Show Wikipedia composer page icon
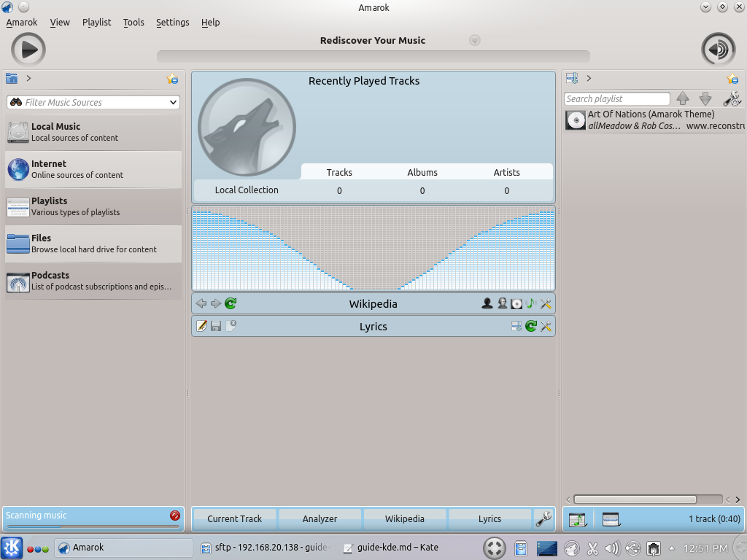 point(502,303)
